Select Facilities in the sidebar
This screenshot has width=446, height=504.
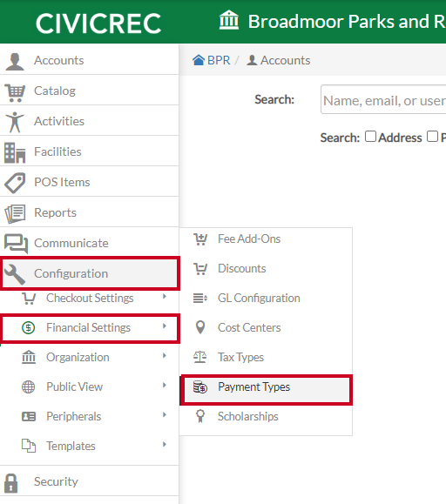click(x=89, y=151)
